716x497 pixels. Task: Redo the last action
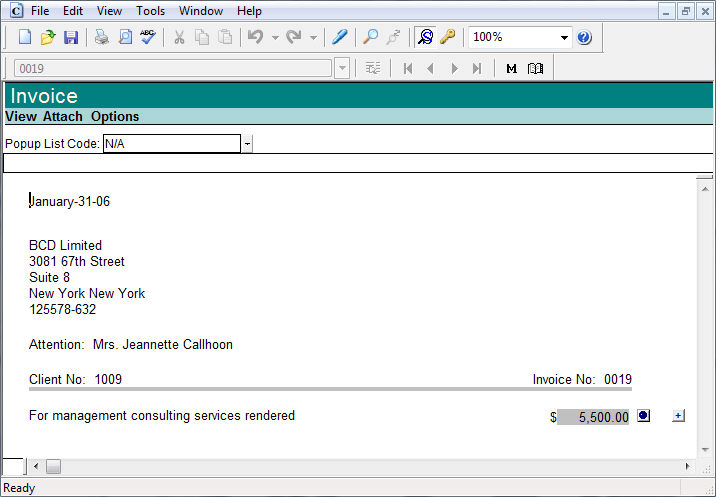click(x=294, y=37)
